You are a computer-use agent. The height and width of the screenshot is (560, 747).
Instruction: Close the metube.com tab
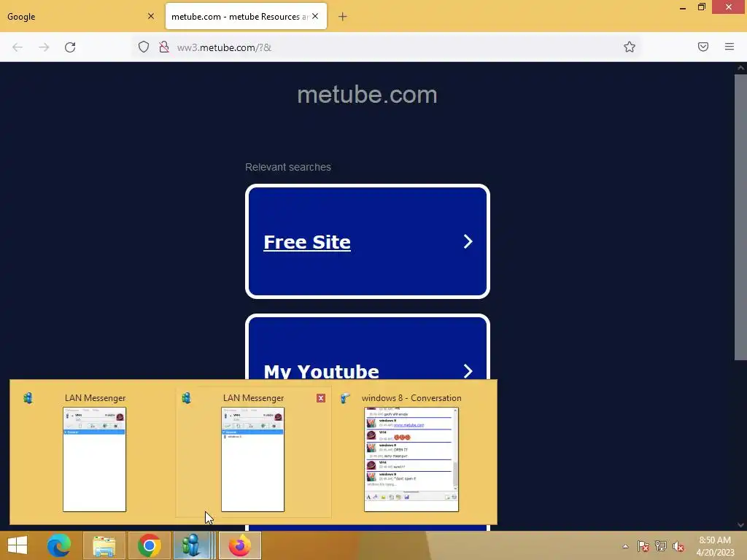pyautogui.click(x=315, y=16)
